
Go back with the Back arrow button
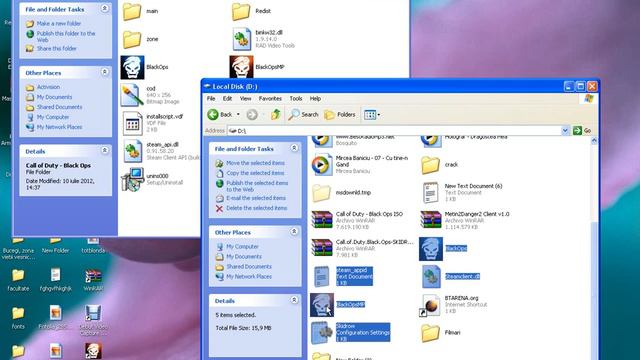220,115
